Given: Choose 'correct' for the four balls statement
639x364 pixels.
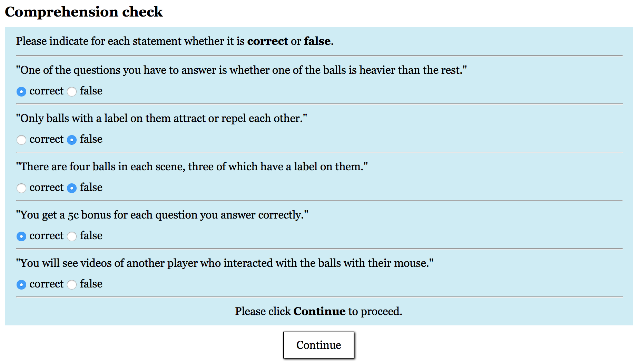Looking at the screenshot, I should (x=21, y=188).
